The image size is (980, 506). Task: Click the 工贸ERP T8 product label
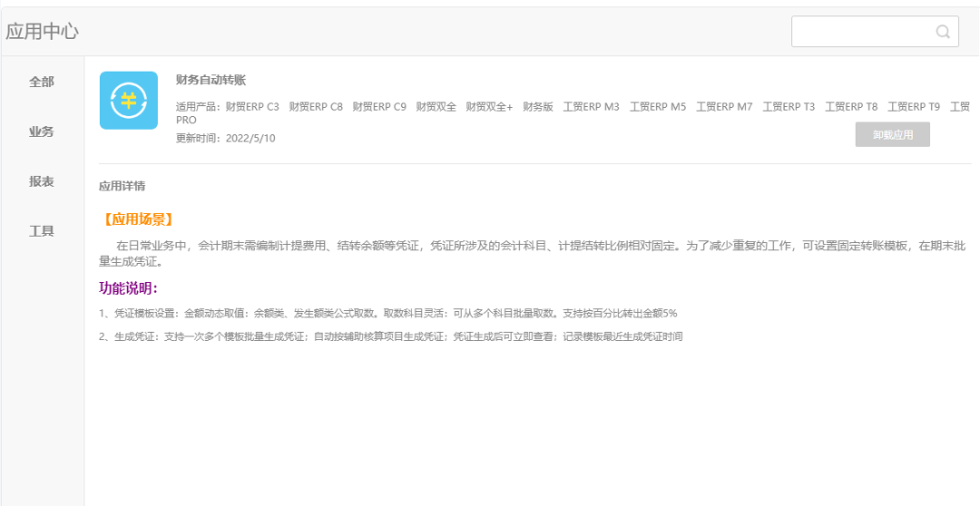[851, 107]
